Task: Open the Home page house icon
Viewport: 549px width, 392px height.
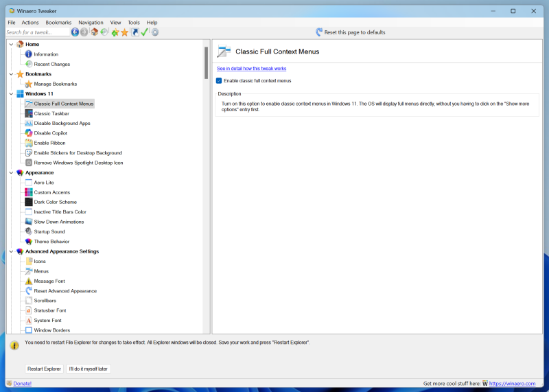Action: 95,32
